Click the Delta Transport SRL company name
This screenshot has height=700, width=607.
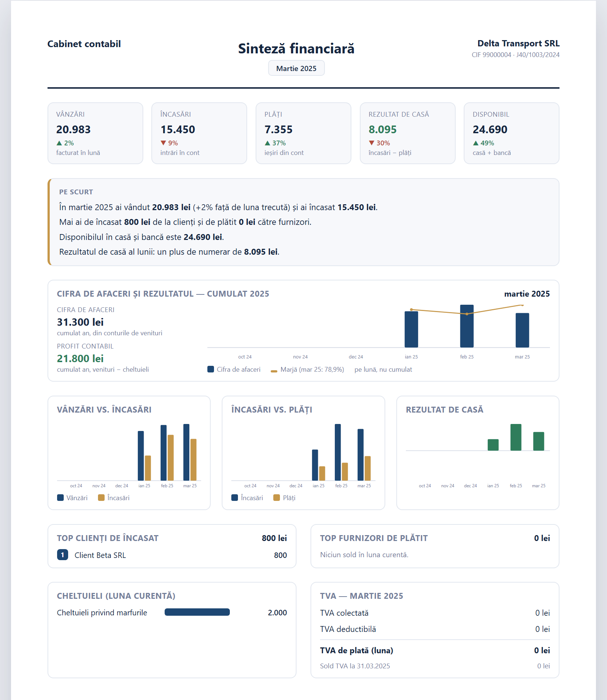pos(518,43)
